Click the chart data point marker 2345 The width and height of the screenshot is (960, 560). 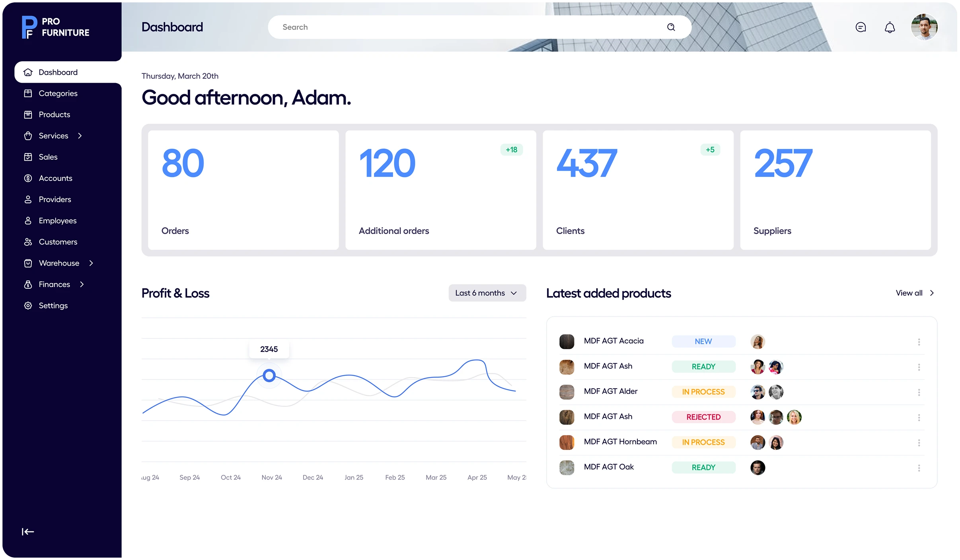click(269, 375)
